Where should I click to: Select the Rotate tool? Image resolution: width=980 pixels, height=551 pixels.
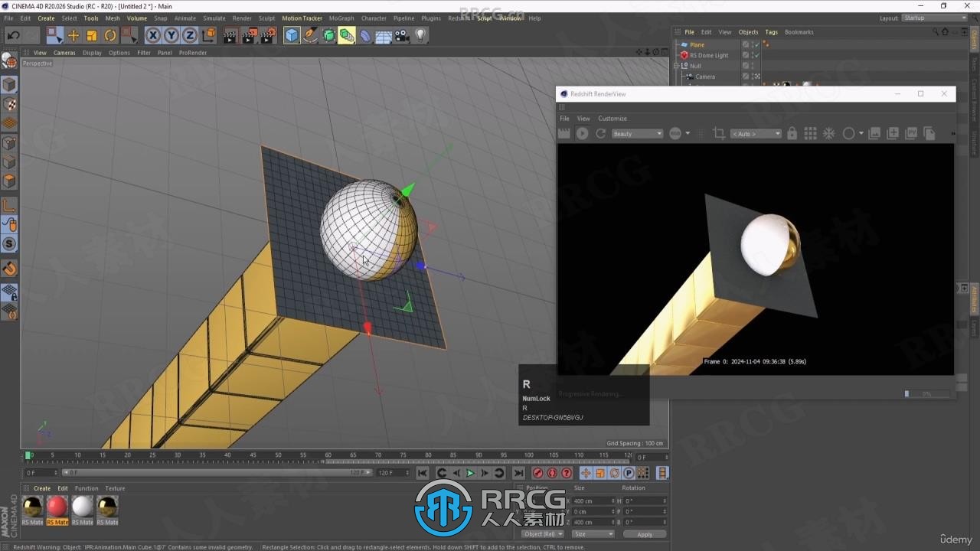click(x=110, y=35)
